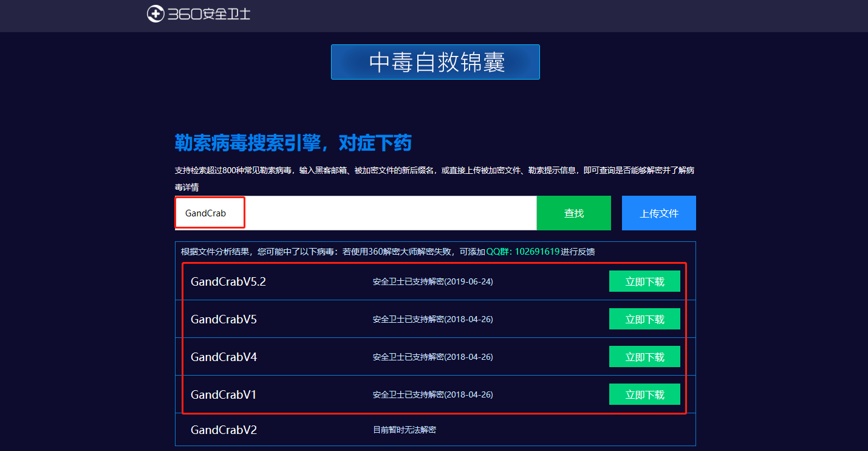Image resolution: width=868 pixels, height=451 pixels.
Task: Click the 勒索病毒搜索引擎 heading
Action: (293, 143)
